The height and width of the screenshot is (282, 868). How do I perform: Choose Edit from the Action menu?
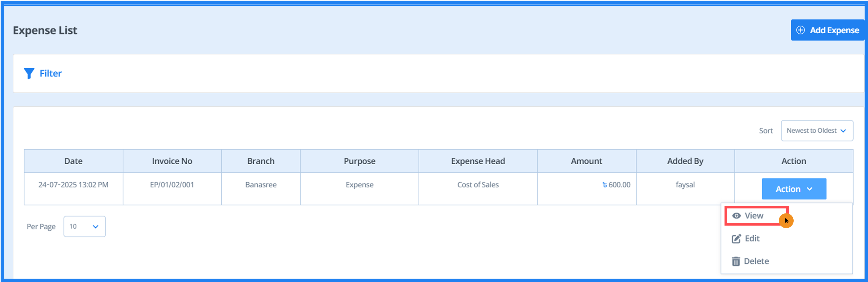point(752,238)
